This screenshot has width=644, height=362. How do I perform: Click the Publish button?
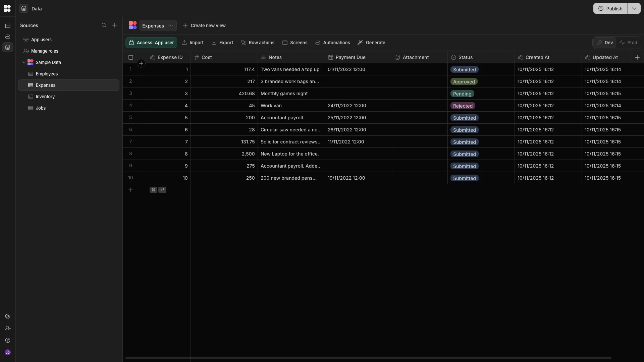[610, 8]
